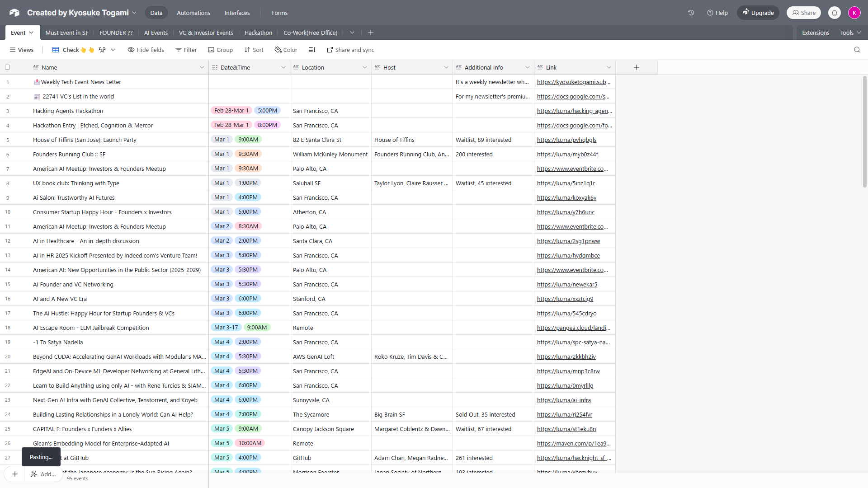Expand the Name column header dropdown
Screen dimensions: 868x488
[x=202, y=67]
